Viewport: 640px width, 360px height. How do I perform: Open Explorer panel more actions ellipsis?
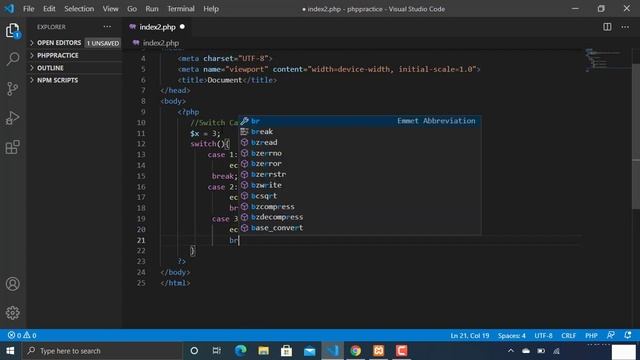coord(107,27)
